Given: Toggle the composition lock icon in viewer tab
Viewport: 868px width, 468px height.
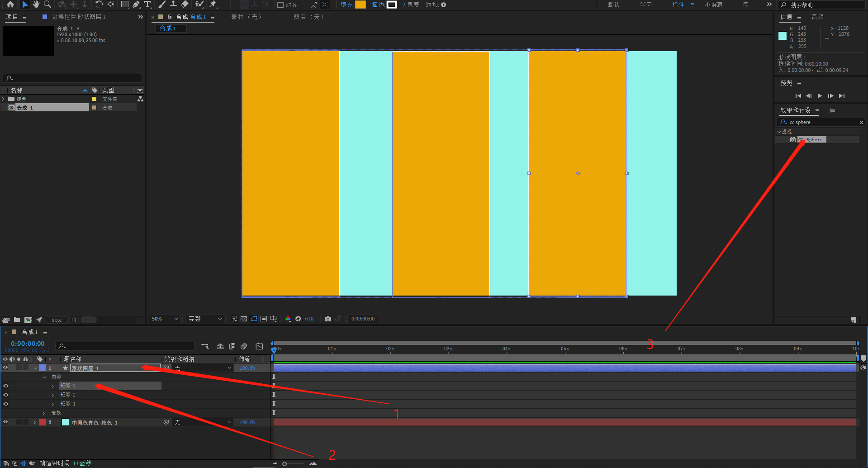Looking at the screenshot, I should pyautogui.click(x=170, y=17).
